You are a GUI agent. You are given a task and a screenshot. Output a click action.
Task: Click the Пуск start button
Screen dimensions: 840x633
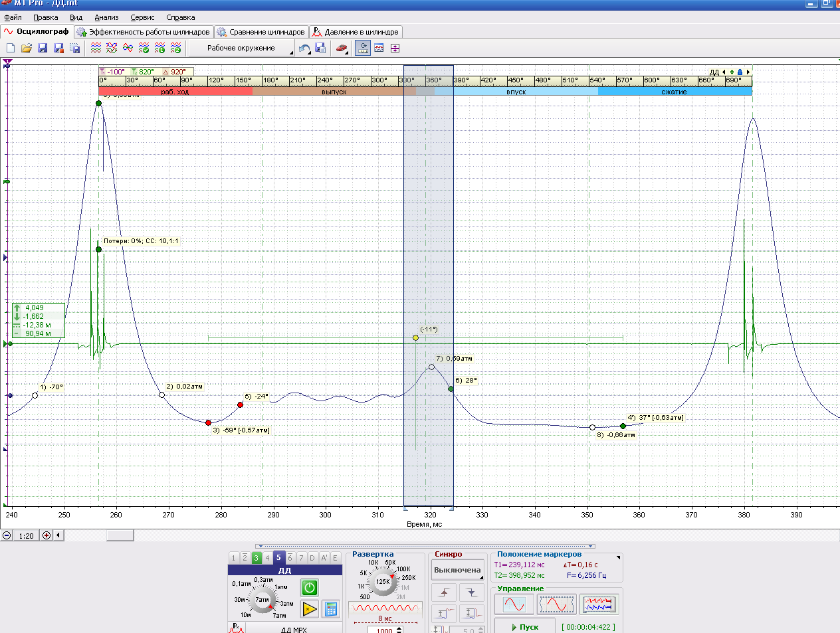[x=524, y=626]
